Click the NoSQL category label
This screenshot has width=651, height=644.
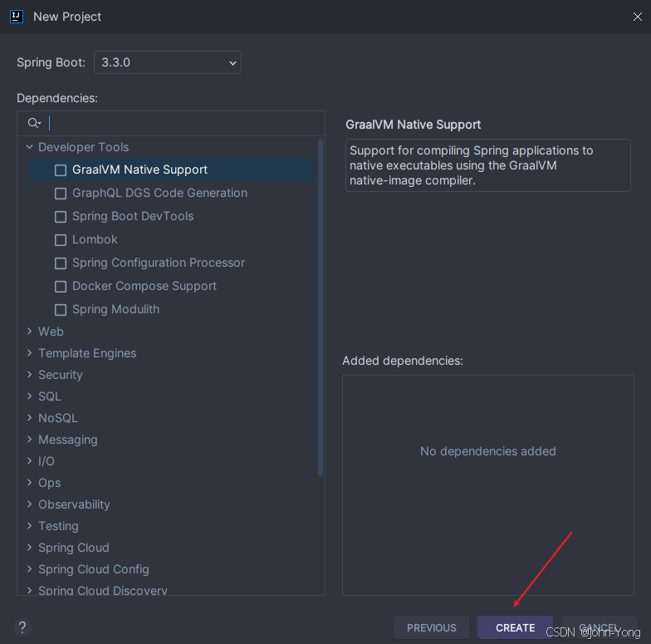click(x=58, y=418)
